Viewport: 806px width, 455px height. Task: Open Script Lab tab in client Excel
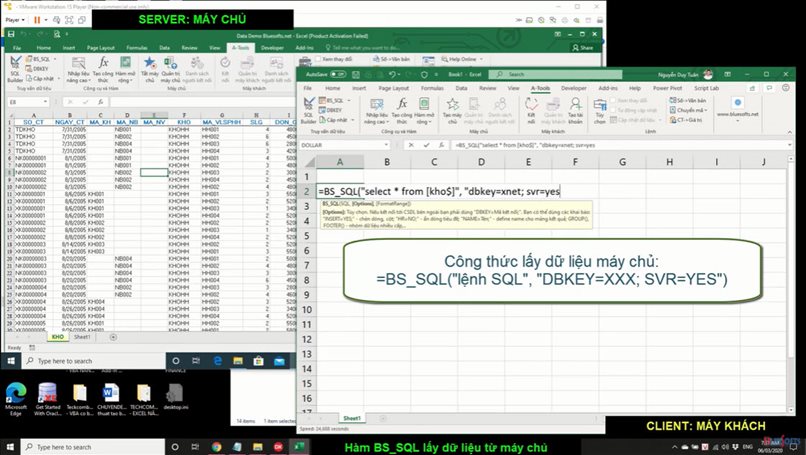pos(707,88)
